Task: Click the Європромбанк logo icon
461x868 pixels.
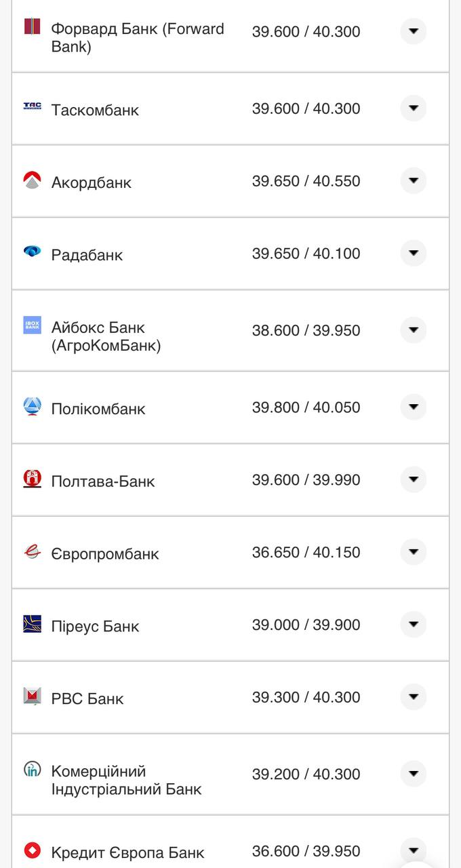Action: pos(32,551)
